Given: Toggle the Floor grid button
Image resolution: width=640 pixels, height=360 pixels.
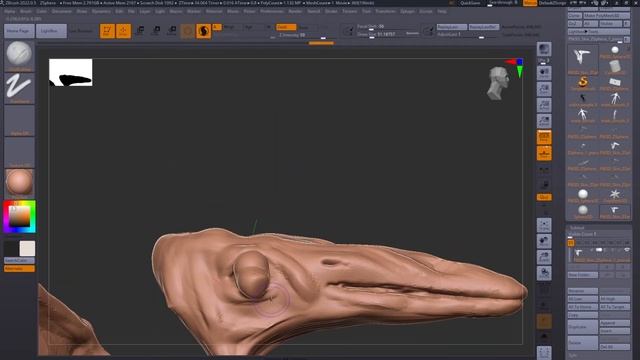Looking at the screenshot, I should 544,153.
